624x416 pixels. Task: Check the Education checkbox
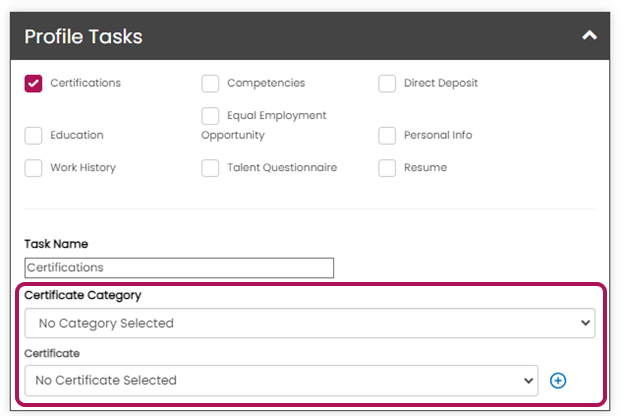point(34,136)
